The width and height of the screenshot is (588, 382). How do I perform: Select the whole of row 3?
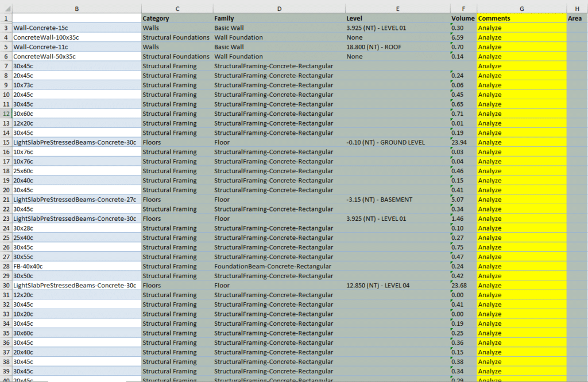[x=6, y=28]
